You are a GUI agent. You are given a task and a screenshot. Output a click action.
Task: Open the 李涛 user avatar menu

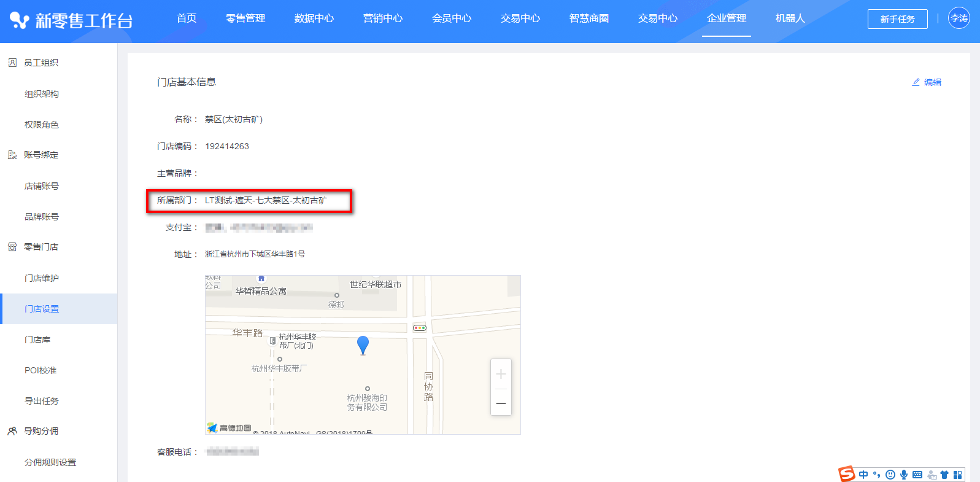(x=959, y=18)
